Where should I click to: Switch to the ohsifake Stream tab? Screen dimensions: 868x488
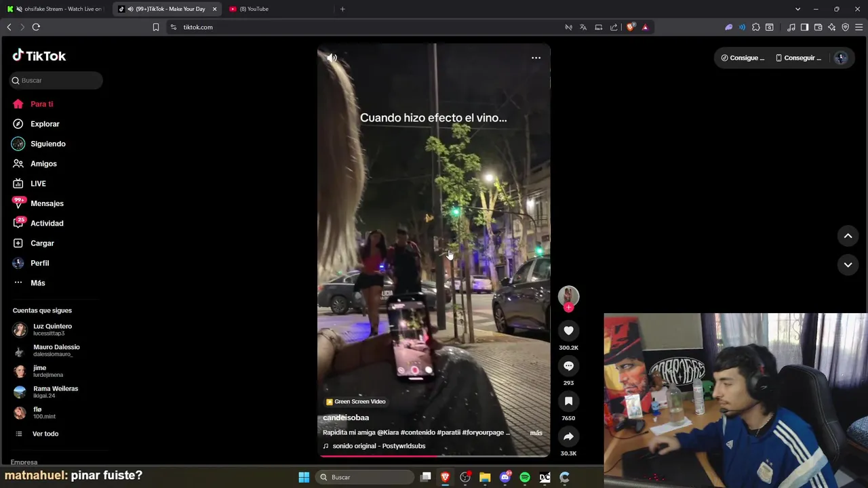(56, 9)
